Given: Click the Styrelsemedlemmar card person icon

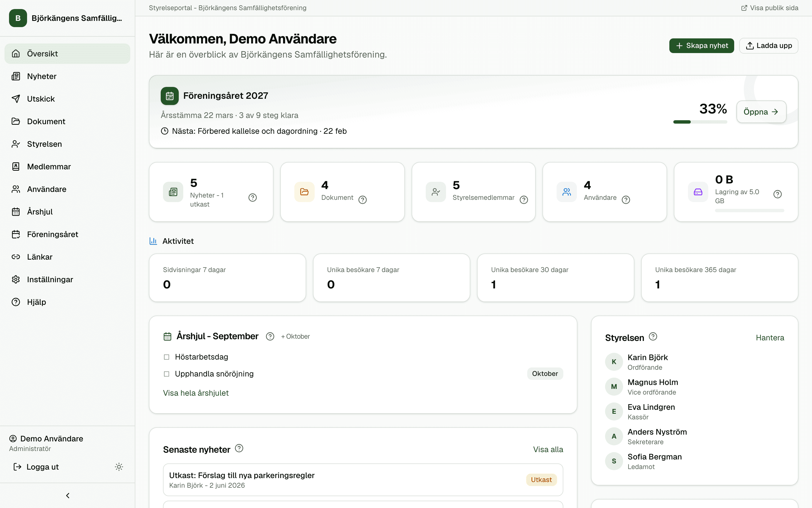Looking at the screenshot, I should tap(436, 192).
